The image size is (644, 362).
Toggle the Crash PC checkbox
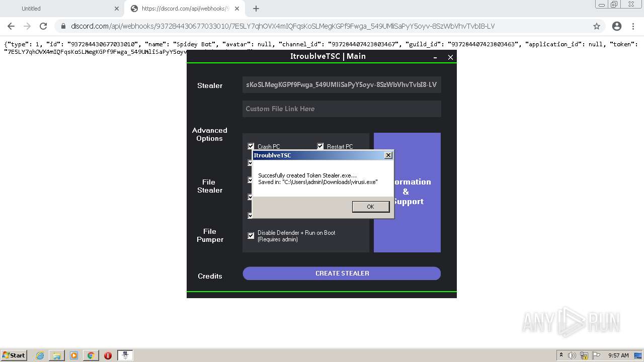point(251,146)
